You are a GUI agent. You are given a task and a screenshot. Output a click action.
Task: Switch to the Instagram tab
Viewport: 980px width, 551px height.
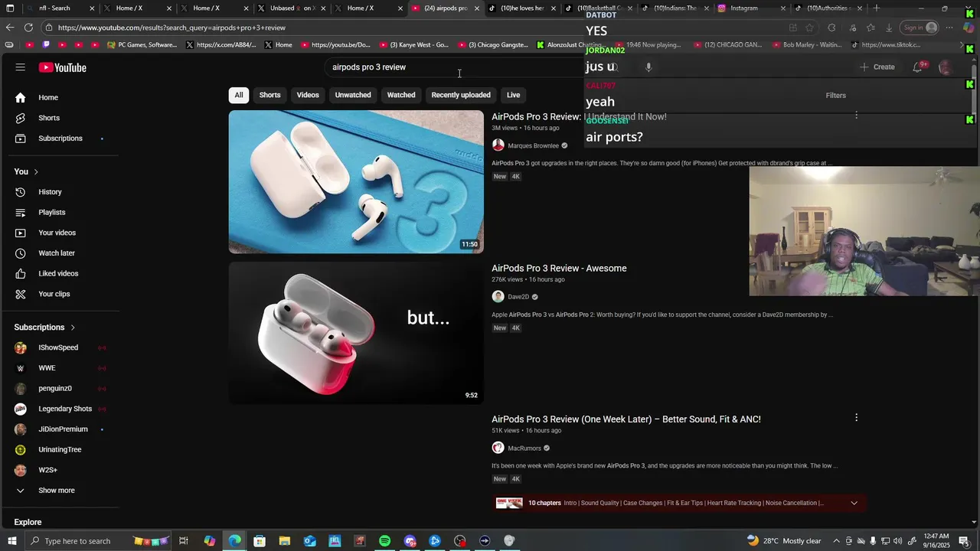point(752,8)
